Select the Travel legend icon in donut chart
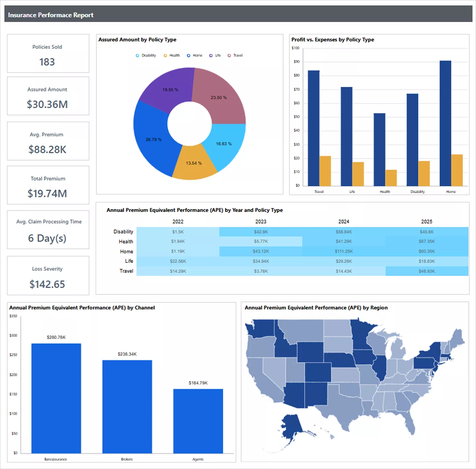 [228, 55]
